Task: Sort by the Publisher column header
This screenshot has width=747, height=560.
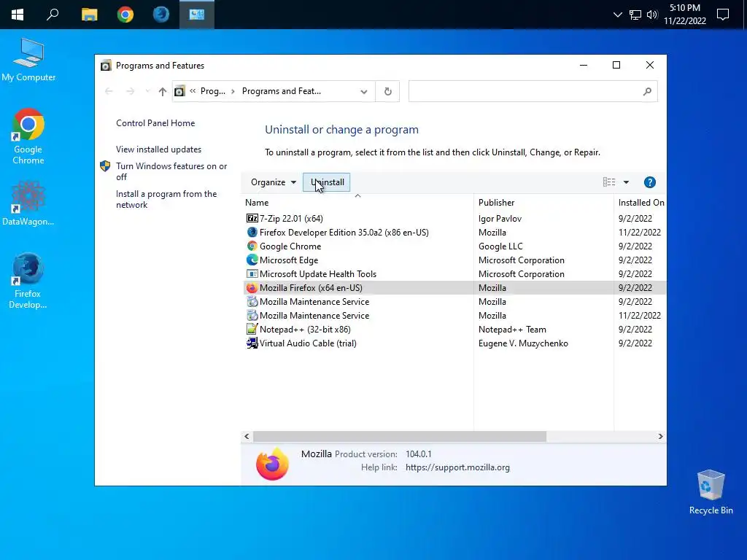Action: (543, 203)
